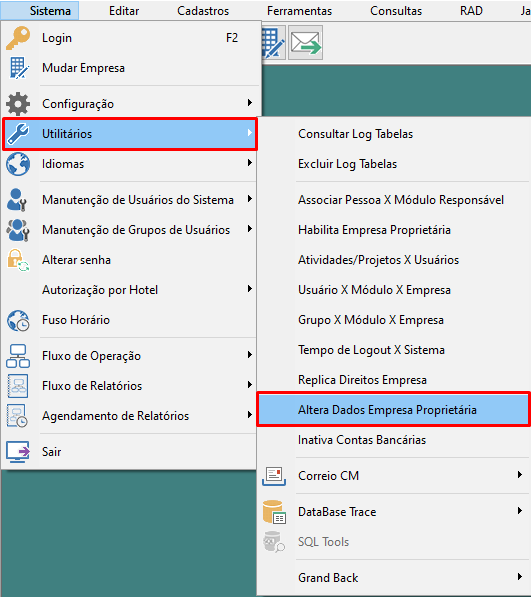Expand the Grand Back submenu arrow
The image size is (531, 597).
click(520, 577)
